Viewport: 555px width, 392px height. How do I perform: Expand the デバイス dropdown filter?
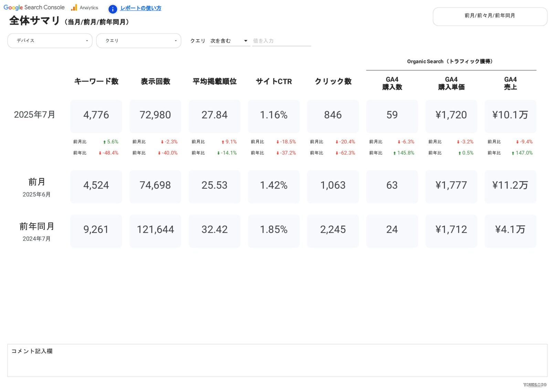pos(50,41)
